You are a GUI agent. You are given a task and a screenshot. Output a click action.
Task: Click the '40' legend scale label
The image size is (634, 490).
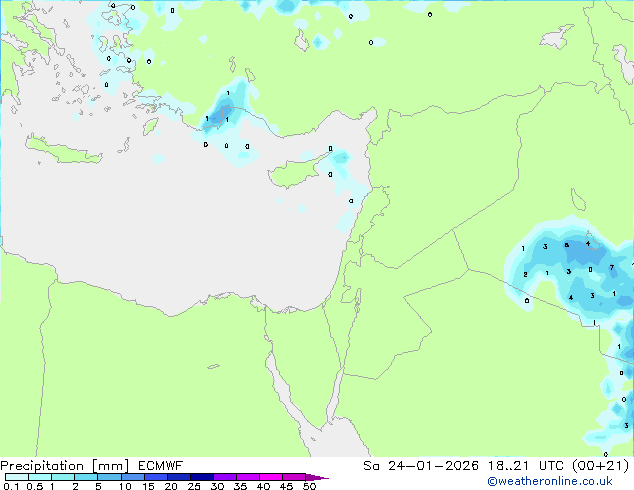click(x=263, y=486)
